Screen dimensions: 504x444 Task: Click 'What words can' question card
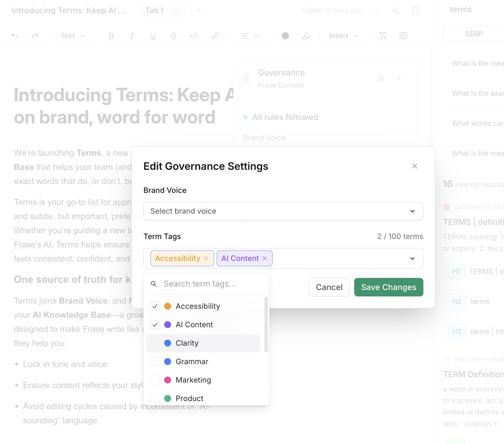click(x=474, y=123)
